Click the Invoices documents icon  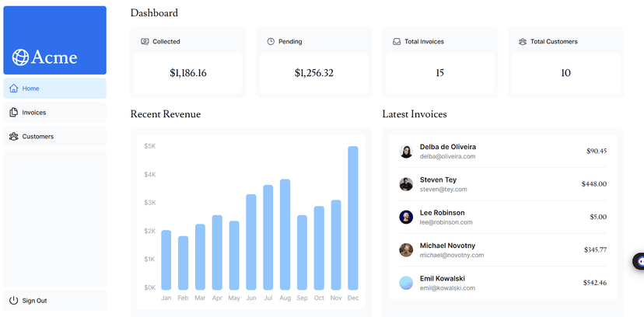click(13, 113)
